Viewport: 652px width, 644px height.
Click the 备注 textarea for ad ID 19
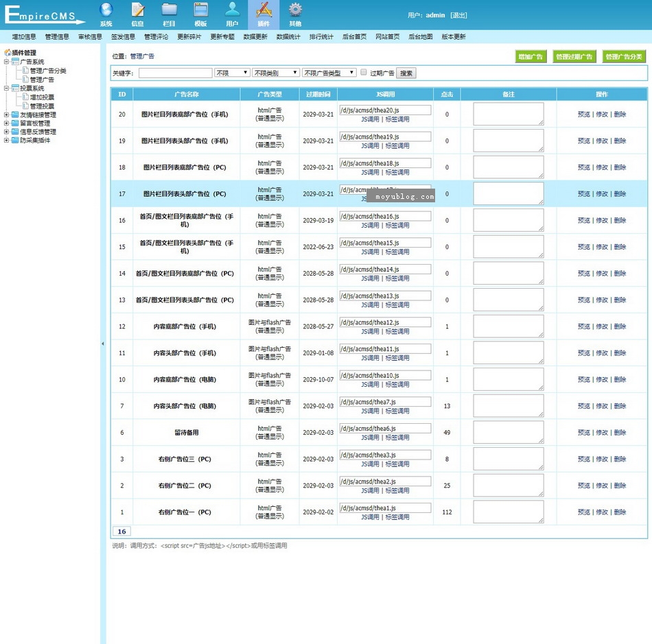(508, 141)
